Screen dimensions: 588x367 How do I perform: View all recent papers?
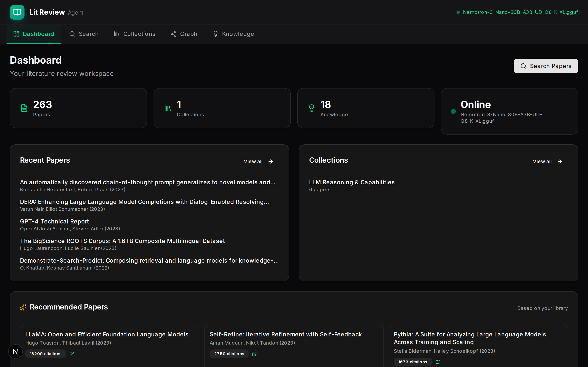tap(258, 161)
